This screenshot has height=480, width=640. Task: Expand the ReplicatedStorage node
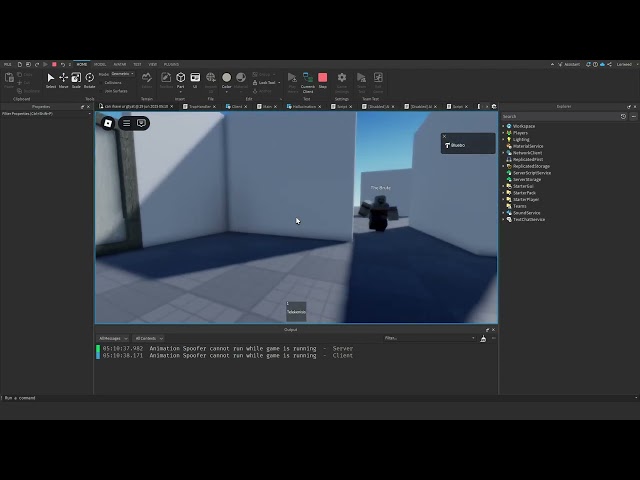[x=503, y=166]
